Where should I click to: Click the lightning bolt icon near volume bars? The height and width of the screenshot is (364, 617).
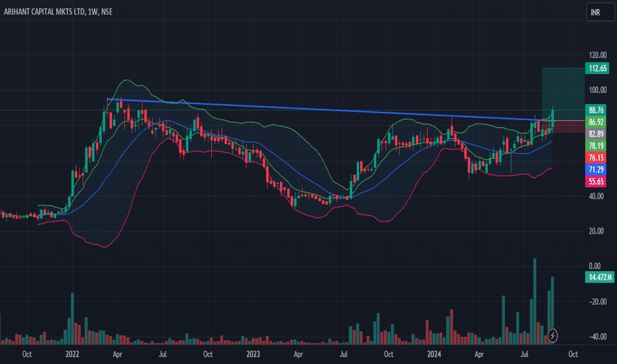pyautogui.click(x=553, y=336)
